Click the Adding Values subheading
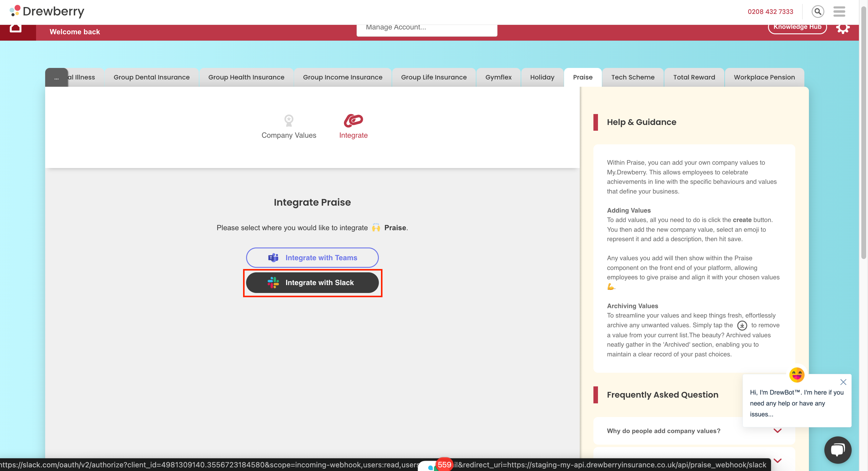 [x=629, y=210]
